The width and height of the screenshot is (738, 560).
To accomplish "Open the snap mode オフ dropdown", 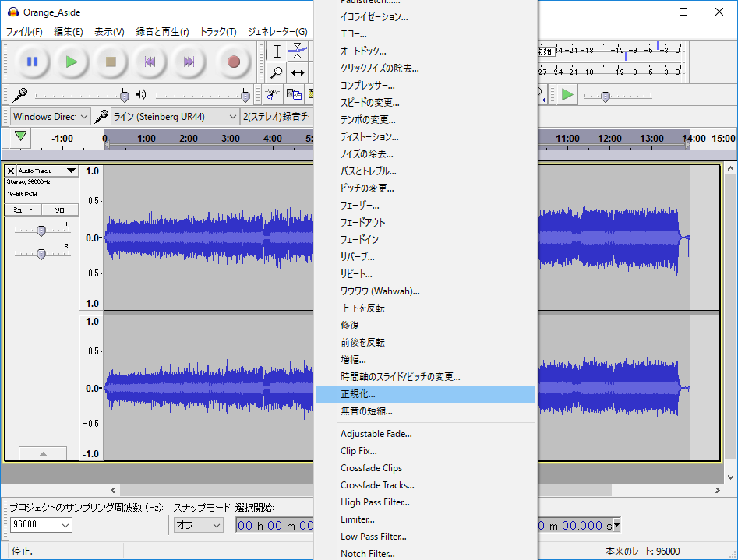I will tap(198, 525).
